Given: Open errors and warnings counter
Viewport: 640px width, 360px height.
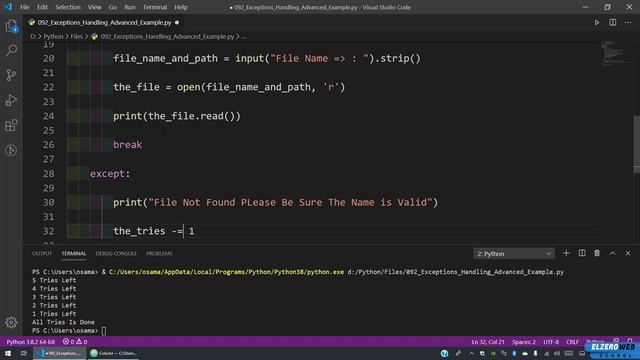Looking at the screenshot, I should point(75,342).
